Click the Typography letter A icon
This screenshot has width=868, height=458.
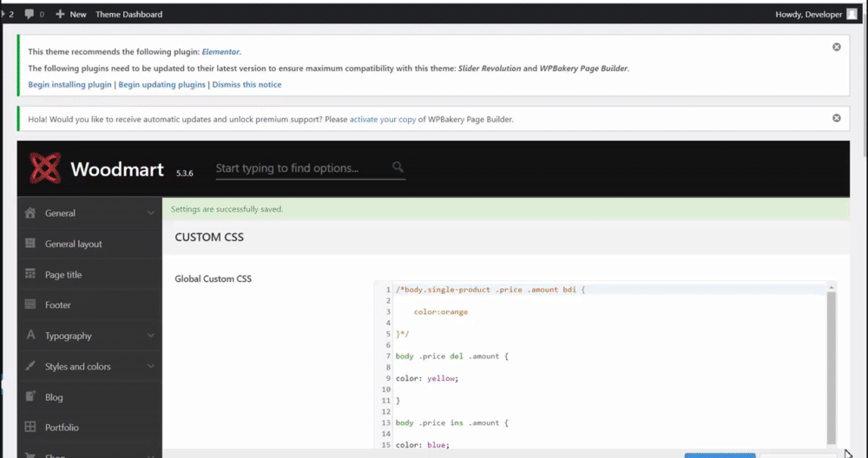click(x=30, y=335)
